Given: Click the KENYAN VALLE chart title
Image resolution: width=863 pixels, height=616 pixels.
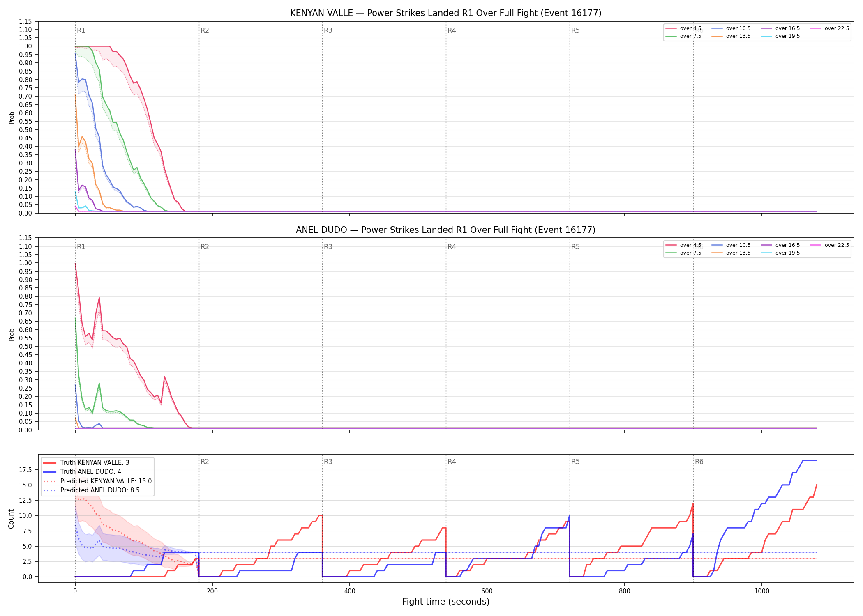Looking at the screenshot, I should 445,13.
